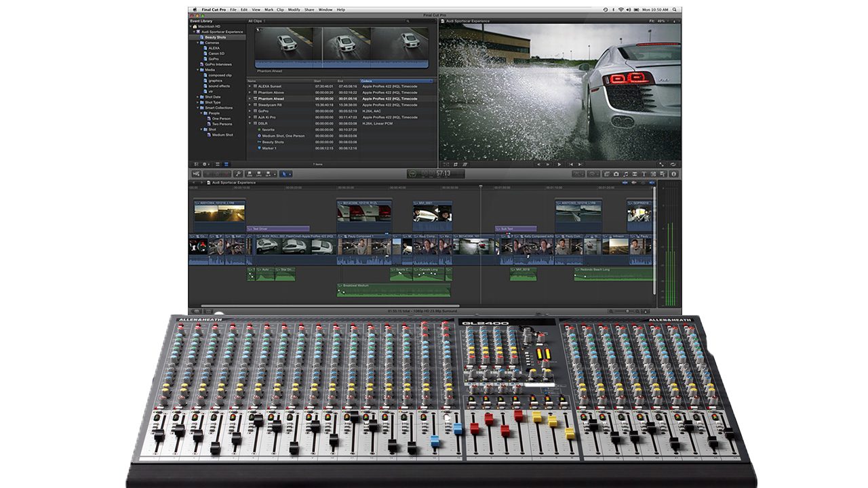Play the viewer clip
The image size is (868, 488).
pos(559,164)
